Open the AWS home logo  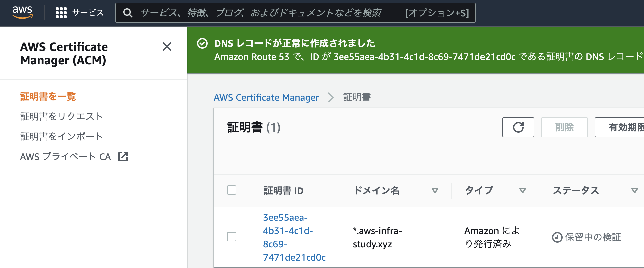[22, 12]
